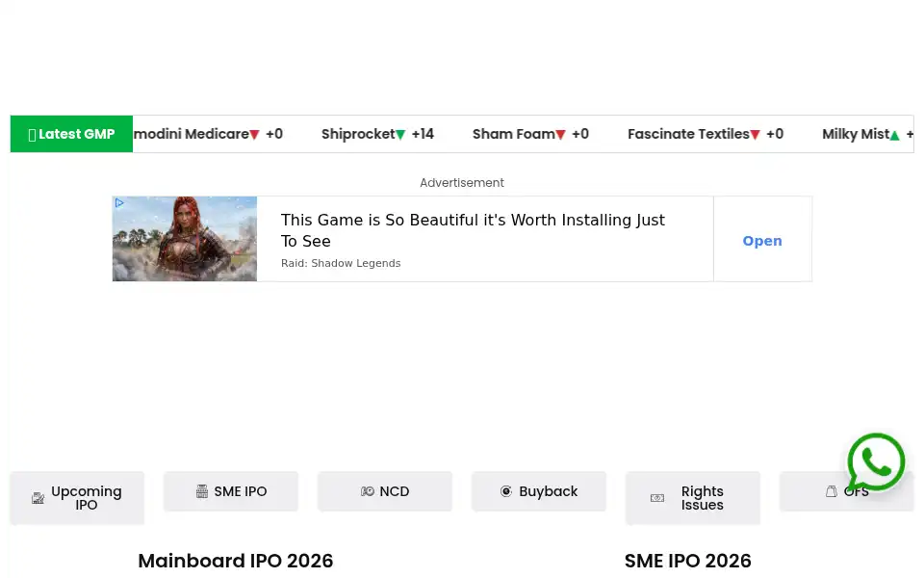
Task: Click the SME IPO building icon
Action: point(201,490)
